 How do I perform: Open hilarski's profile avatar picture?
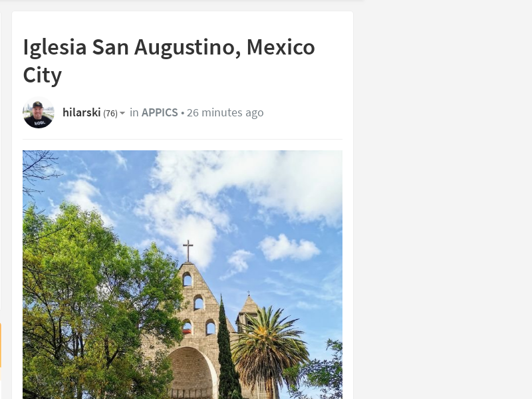[x=39, y=112]
